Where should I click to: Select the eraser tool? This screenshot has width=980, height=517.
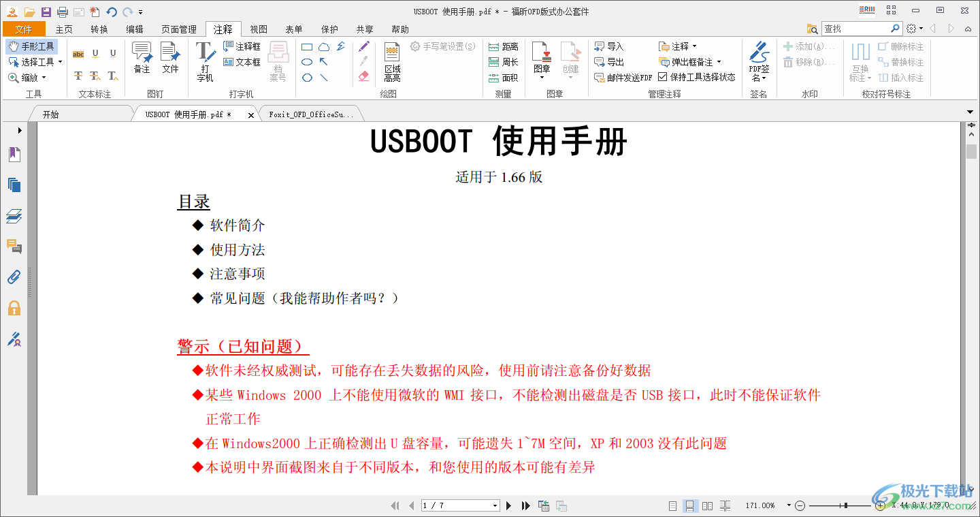coord(364,76)
